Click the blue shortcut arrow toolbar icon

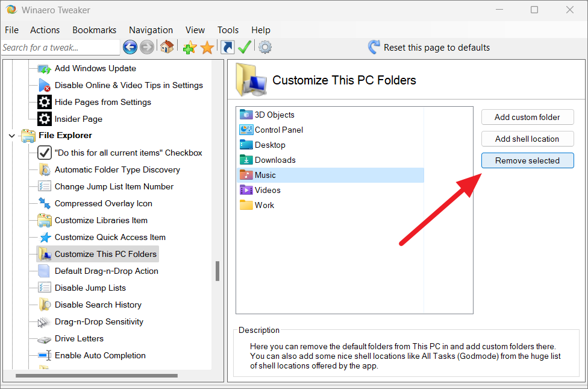[x=228, y=47]
